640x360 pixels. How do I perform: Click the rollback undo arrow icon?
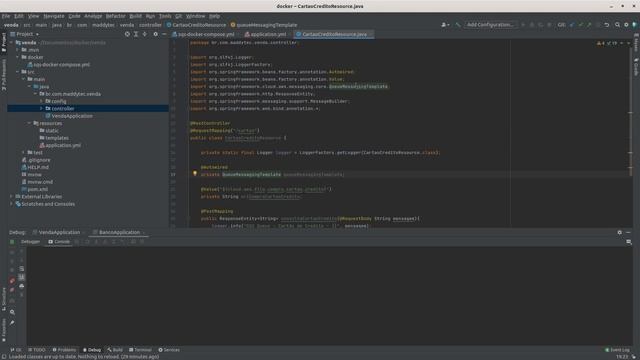click(607, 25)
